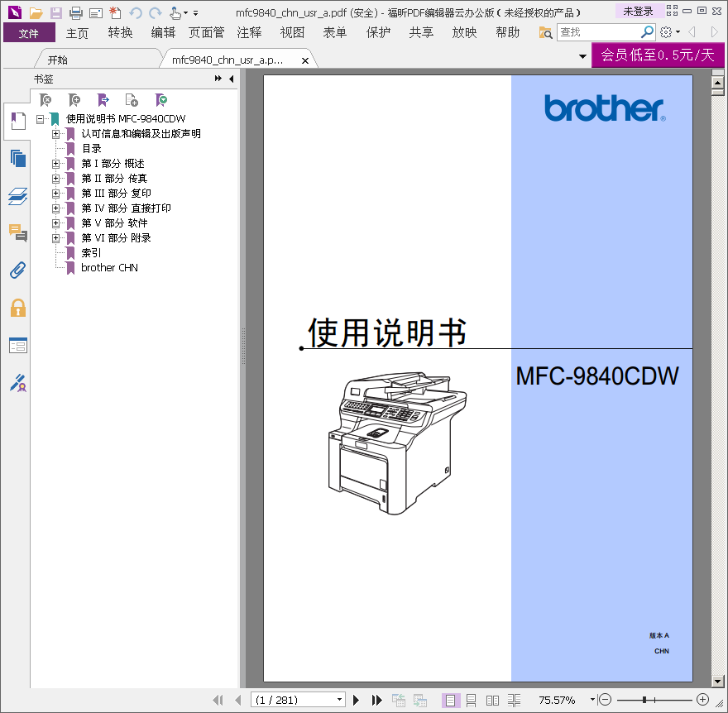The height and width of the screenshot is (713, 728).
Task: Expand the bookmarks panel double-arrow button
Action: point(218,79)
